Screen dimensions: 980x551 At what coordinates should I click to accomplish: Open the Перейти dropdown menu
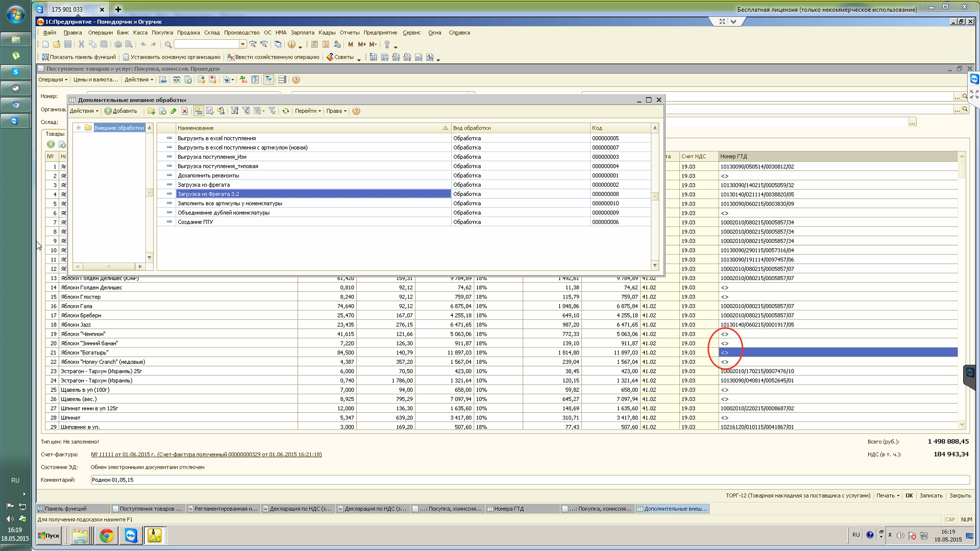pyautogui.click(x=308, y=111)
